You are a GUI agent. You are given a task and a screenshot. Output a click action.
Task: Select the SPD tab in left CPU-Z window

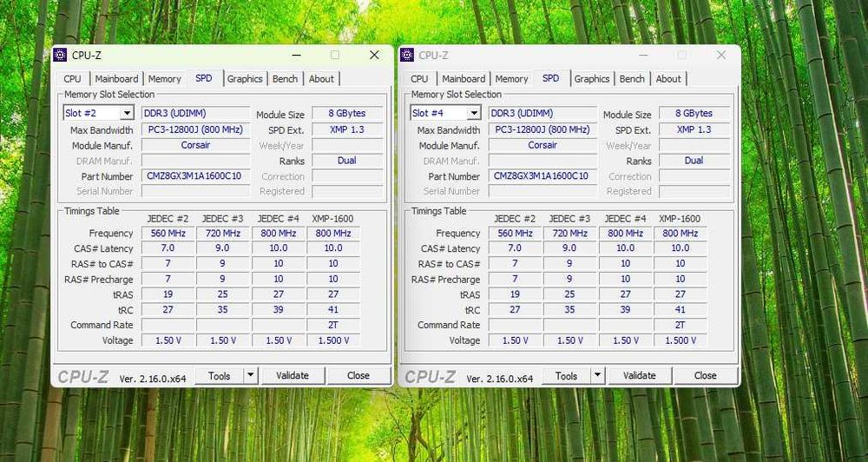pos(204,78)
